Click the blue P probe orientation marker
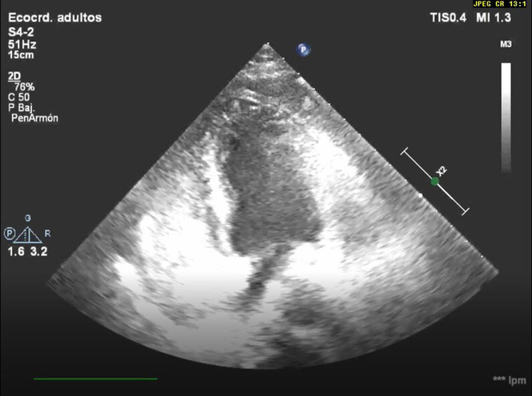 click(x=304, y=50)
